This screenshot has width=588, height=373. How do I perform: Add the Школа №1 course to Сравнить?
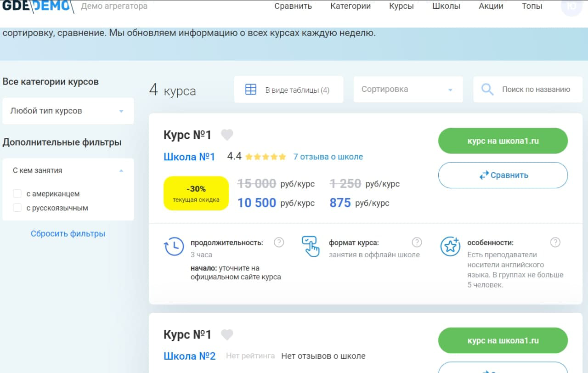coord(503,175)
